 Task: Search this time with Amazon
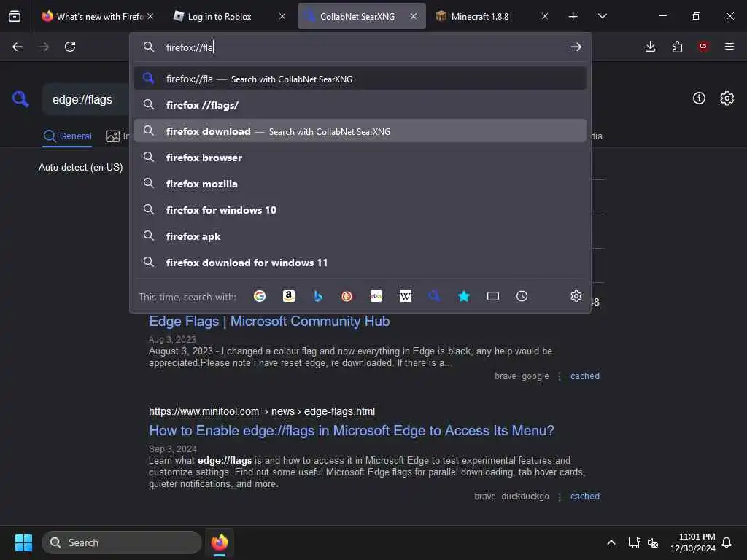289,296
